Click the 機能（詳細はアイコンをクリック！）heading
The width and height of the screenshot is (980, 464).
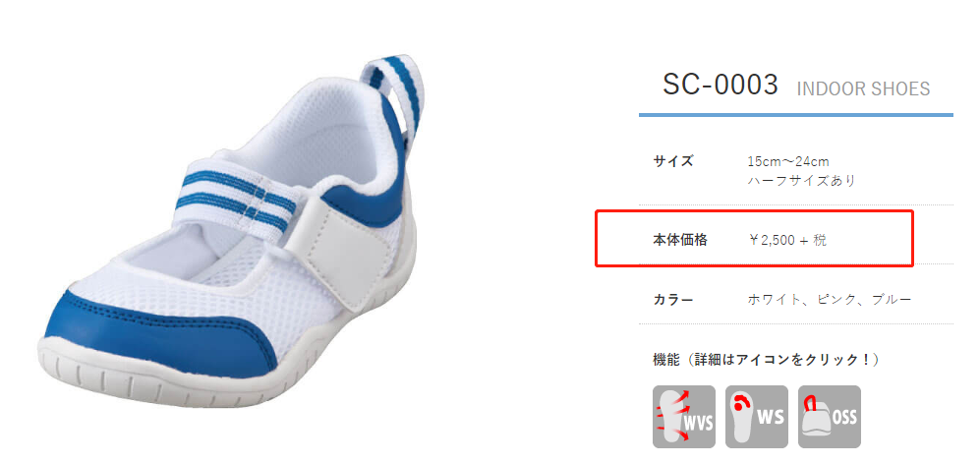click(x=767, y=360)
